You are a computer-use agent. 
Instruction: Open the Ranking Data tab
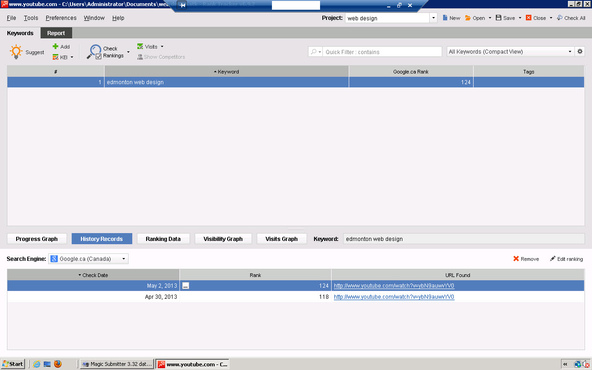(x=163, y=239)
